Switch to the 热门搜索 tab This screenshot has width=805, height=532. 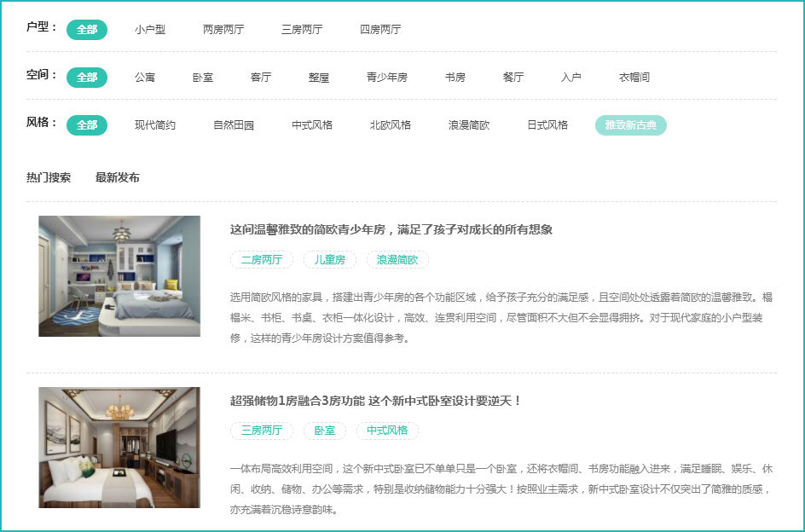click(49, 177)
